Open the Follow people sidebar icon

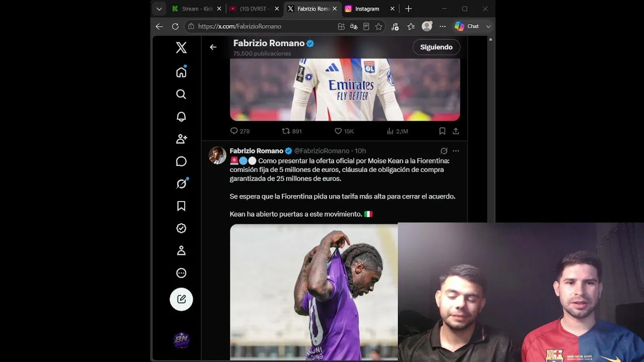click(x=181, y=139)
